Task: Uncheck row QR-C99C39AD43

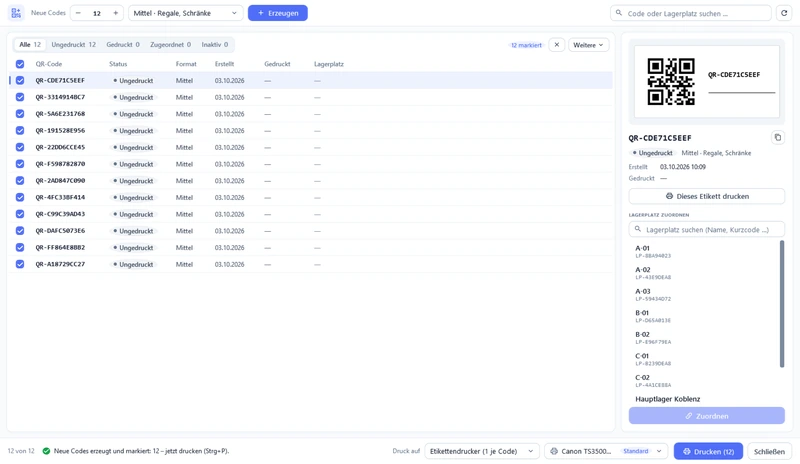Action: coord(20,214)
